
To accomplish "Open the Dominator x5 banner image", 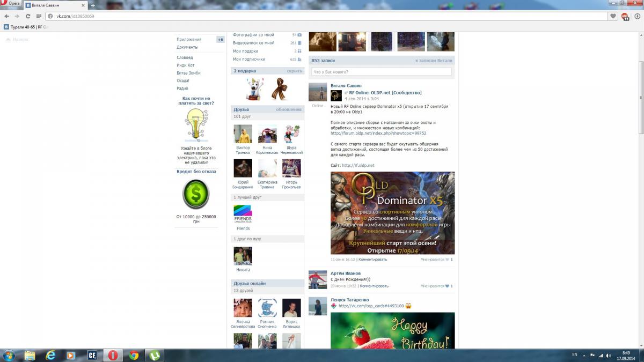I will [393, 213].
